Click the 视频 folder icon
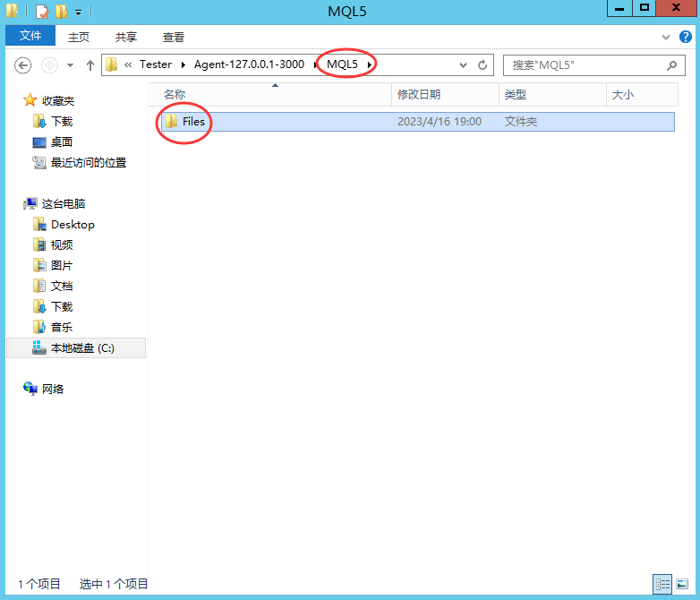Screen dimensions: 700x600 (x=39, y=244)
